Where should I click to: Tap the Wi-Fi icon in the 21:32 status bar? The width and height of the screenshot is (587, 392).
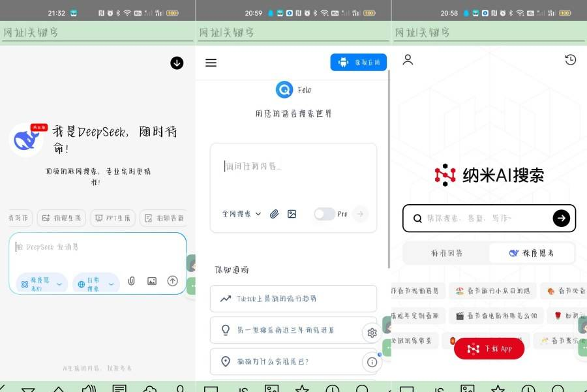pyautogui.click(x=127, y=13)
